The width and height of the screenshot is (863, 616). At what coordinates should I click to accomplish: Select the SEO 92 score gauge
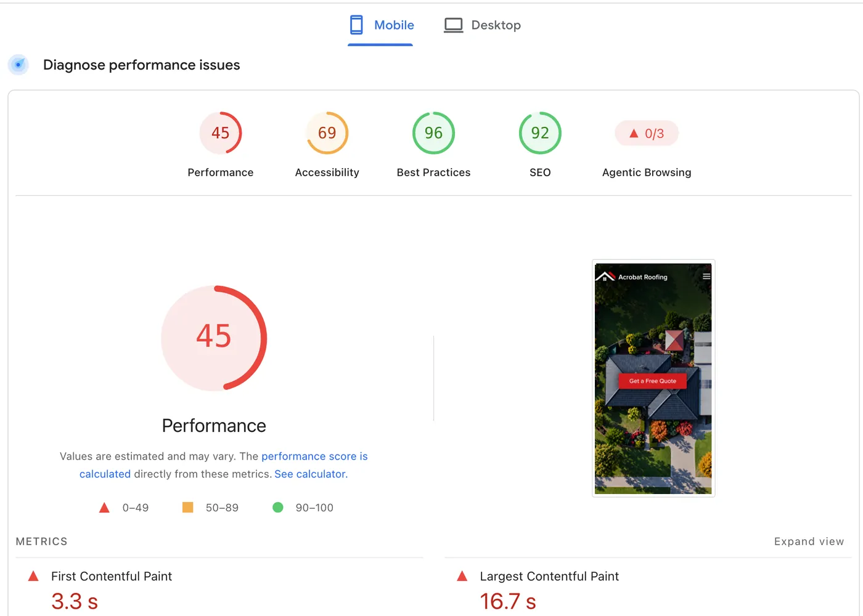pyautogui.click(x=540, y=133)
